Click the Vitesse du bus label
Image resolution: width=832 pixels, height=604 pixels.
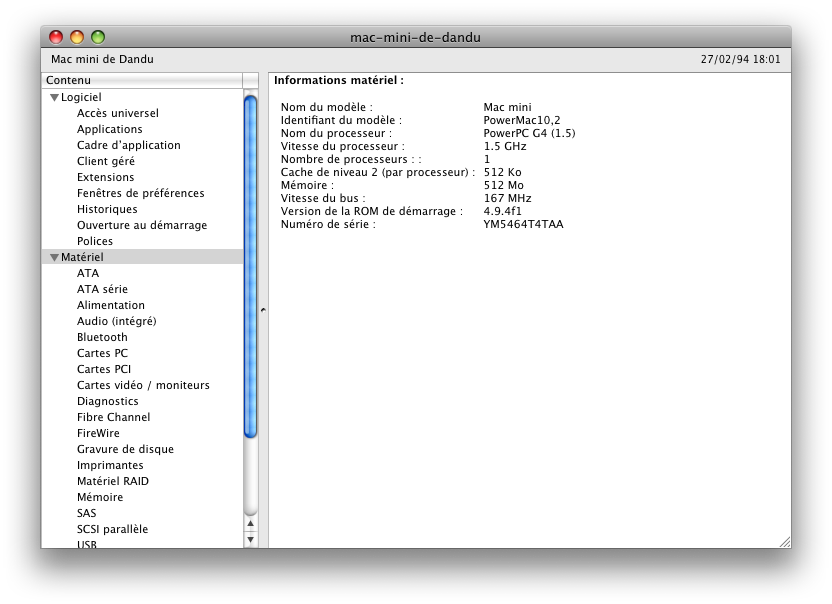pos(323,198)
